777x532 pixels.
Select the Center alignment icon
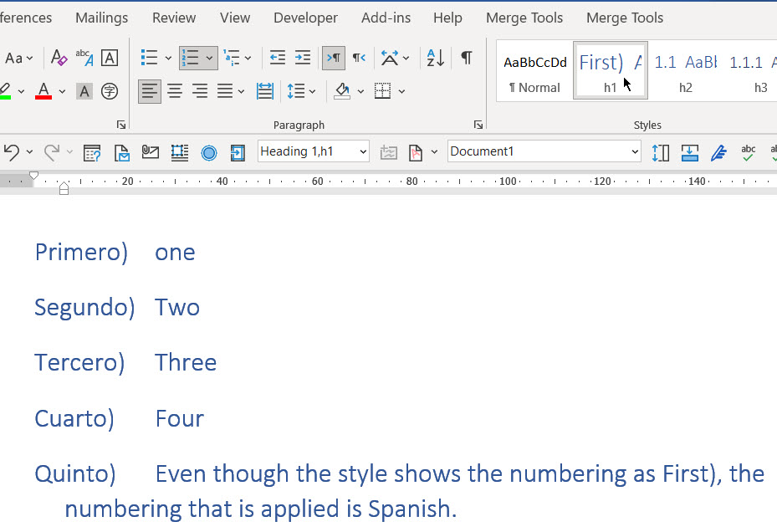tap(175, 90)
